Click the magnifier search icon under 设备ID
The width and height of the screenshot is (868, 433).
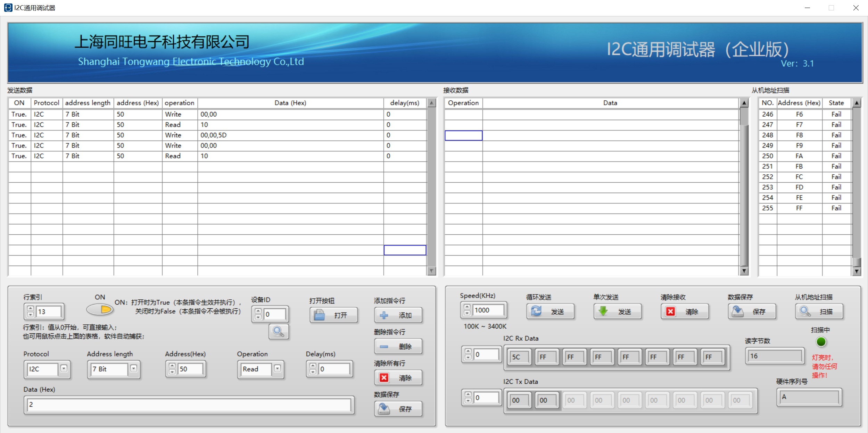pyautogui.click(x=279, y=332)
